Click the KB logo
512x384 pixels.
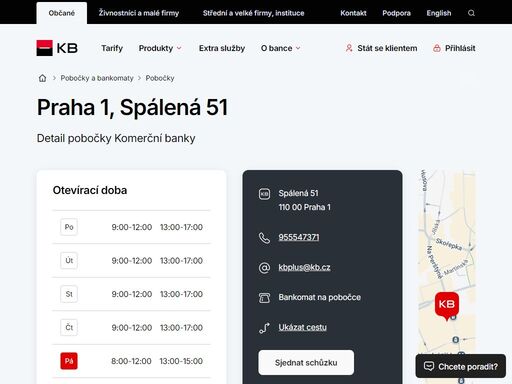57,48
